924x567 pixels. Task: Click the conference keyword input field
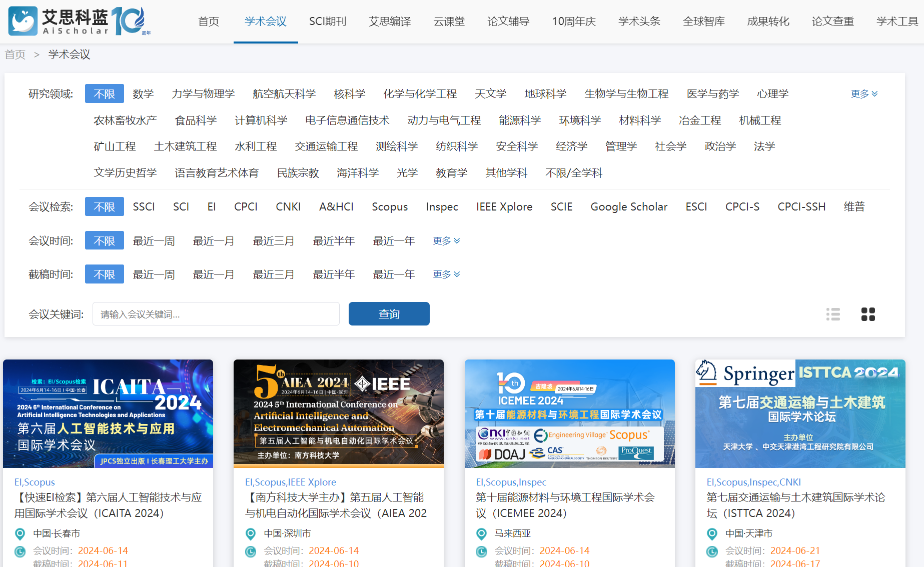pyautogui.click(x=216, y=313)
